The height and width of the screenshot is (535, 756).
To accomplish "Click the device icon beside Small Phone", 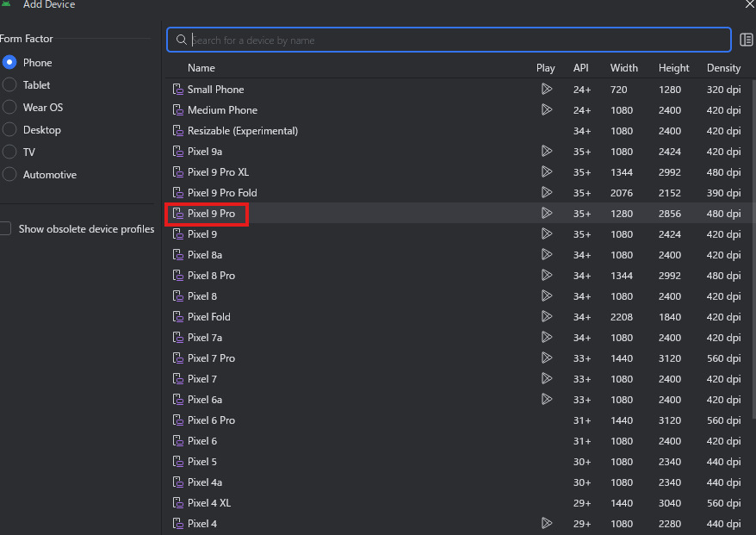I will [x=178, y=90].
